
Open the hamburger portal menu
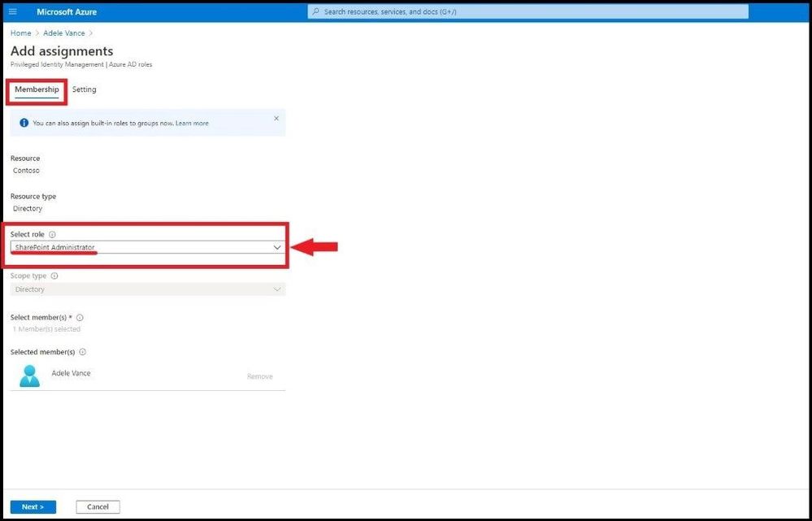pyautogui.click(x=13, y=11)
